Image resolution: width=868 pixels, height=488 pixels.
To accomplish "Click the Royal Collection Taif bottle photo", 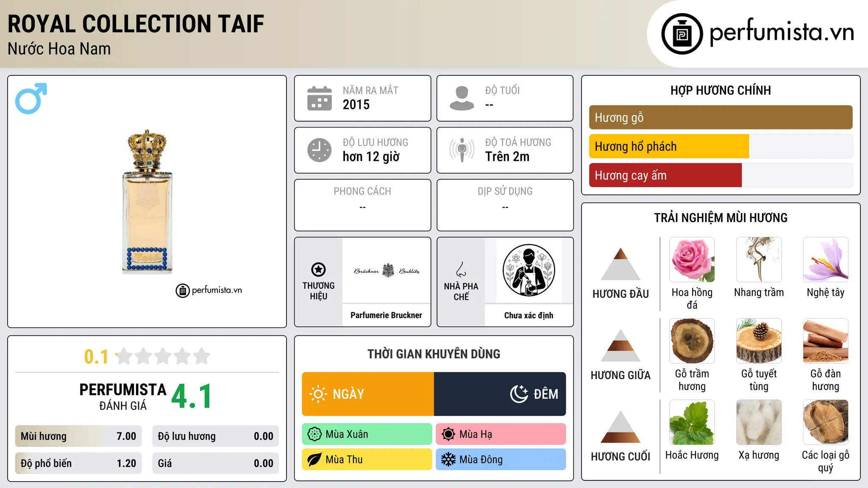I will [147, 202].
